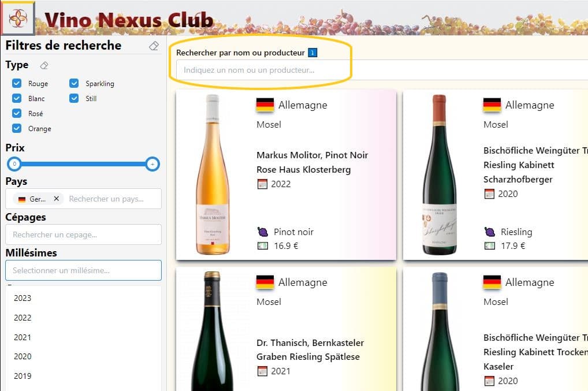Viewport: 588px width, 391px height.
Task: Click the calendar icon beside 2022 vintage
Action: 262,184
